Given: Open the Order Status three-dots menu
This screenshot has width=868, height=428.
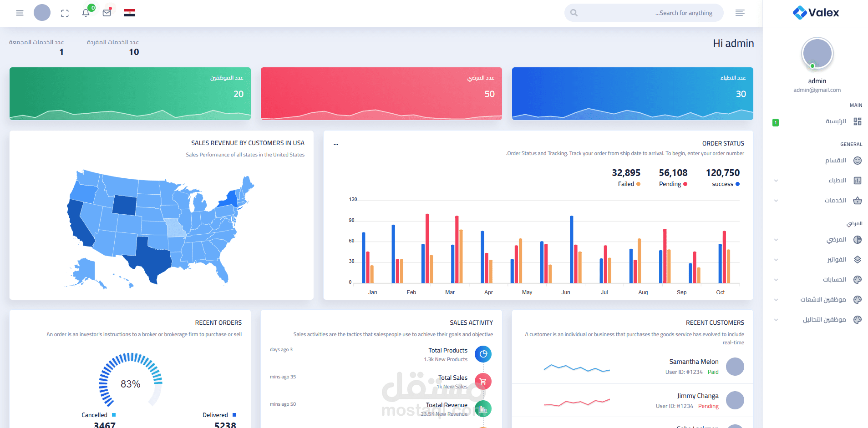Looking at the screenshot, I should click(336, 144).
